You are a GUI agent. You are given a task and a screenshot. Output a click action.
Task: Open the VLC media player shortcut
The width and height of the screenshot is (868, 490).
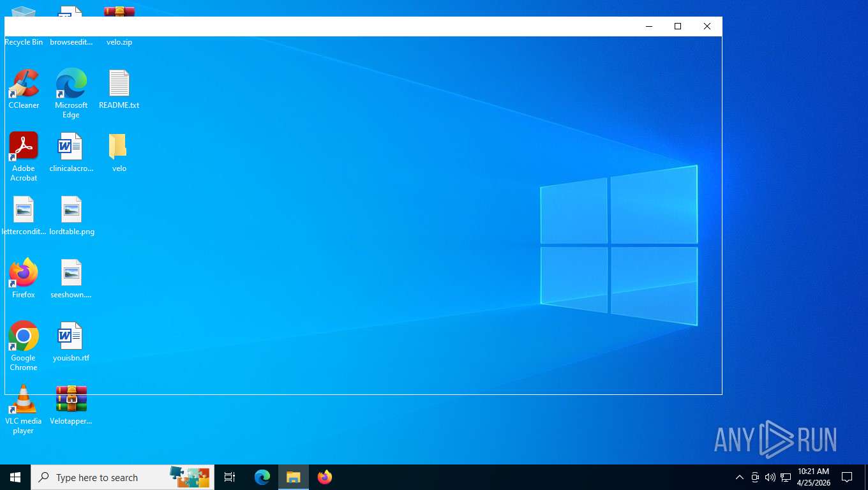[24, 409]
